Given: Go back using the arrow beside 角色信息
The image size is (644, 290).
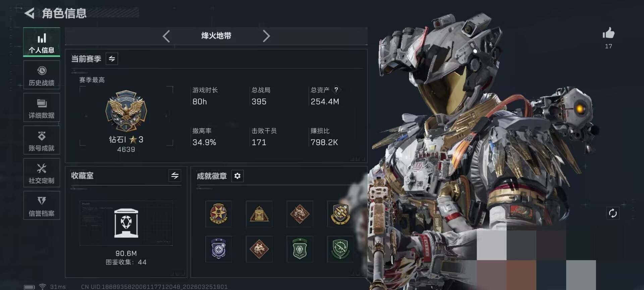Looking at the screenshot, I should (x=30, y=13).
